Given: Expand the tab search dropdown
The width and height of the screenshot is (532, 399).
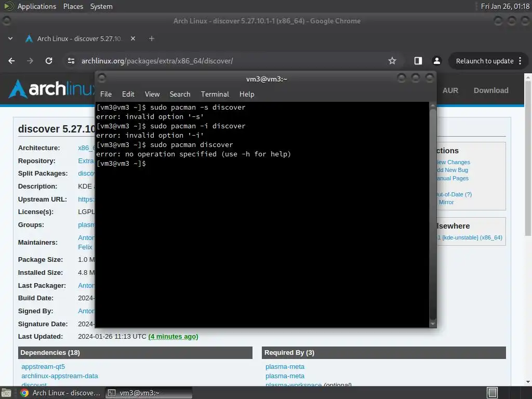Looking at the screenshot, I should coord(10,38).
